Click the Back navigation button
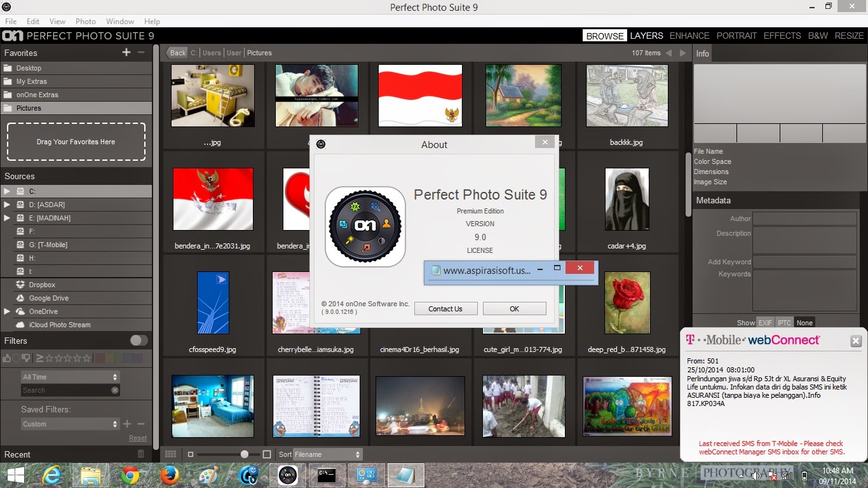 point(177,53)
